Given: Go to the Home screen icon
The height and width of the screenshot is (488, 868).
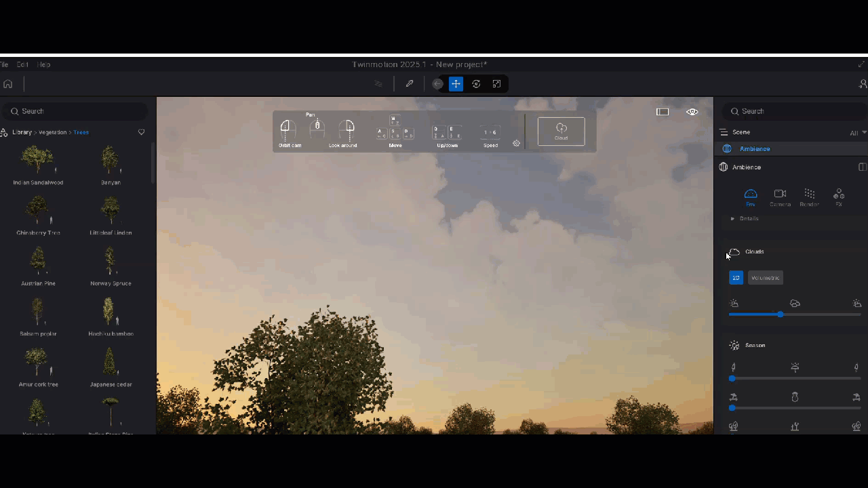Looking at the screenshot, I should pos(8,84).
